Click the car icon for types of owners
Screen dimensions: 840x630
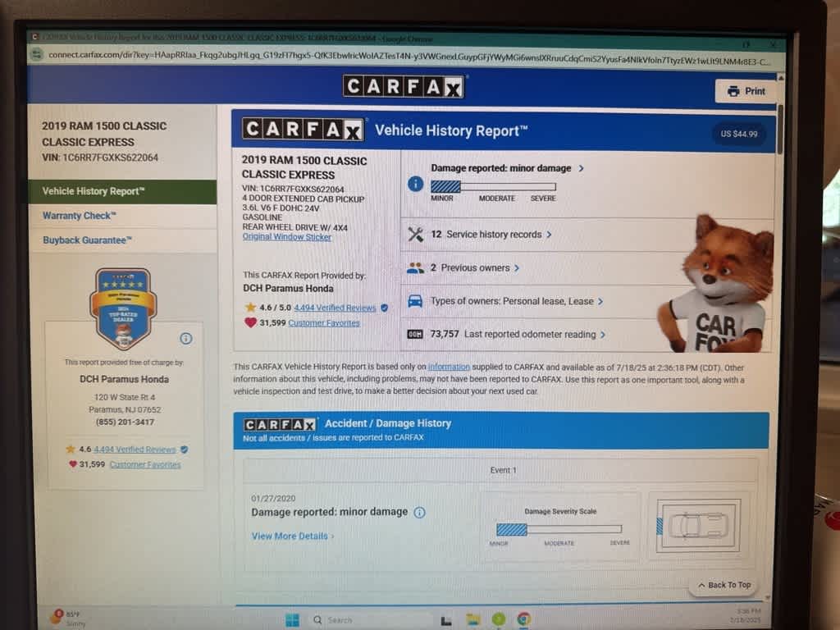[x=415, y=301]
